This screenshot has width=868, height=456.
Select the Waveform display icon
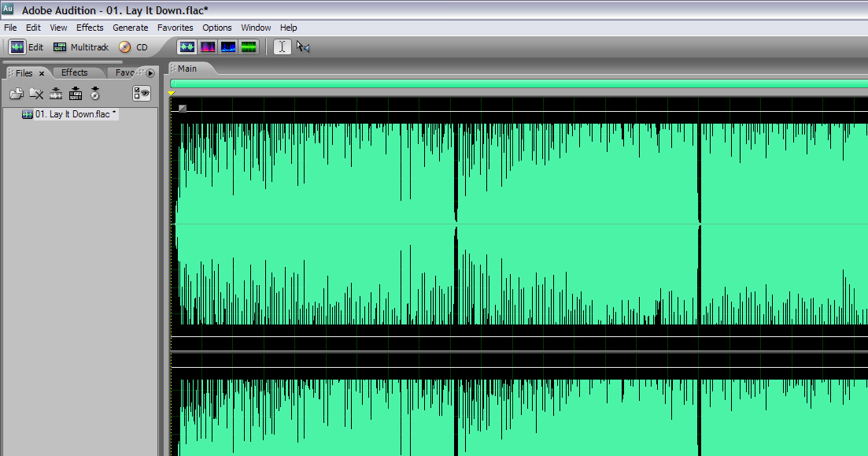click(187, 47)
